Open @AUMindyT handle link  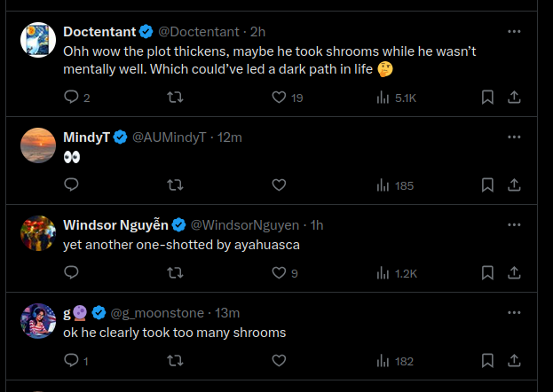(x=169, y=137)
